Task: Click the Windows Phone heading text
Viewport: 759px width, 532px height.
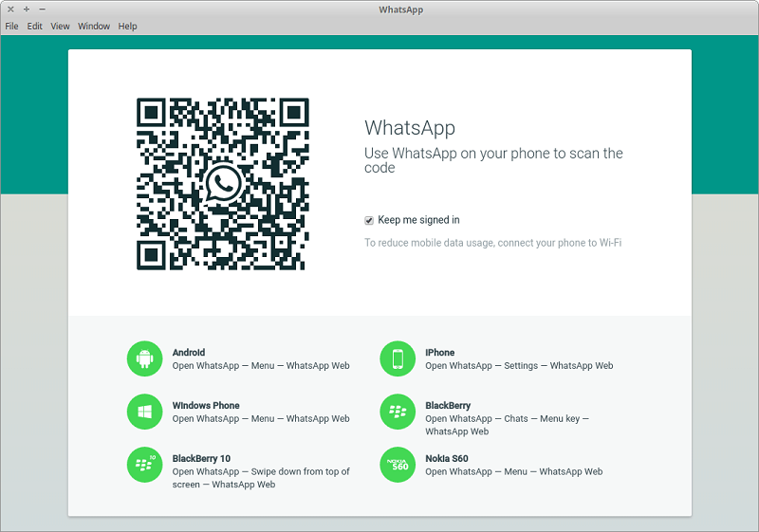Action: point(206,405)
